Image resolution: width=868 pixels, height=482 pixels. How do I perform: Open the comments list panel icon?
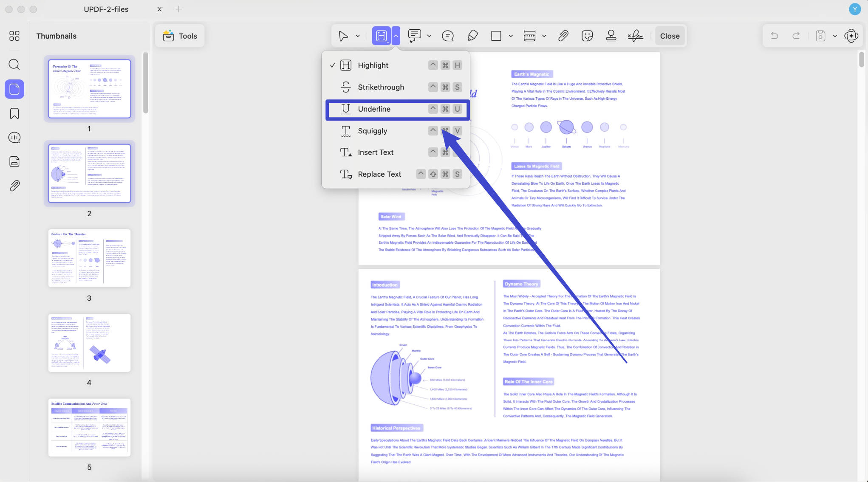(14, 138)
